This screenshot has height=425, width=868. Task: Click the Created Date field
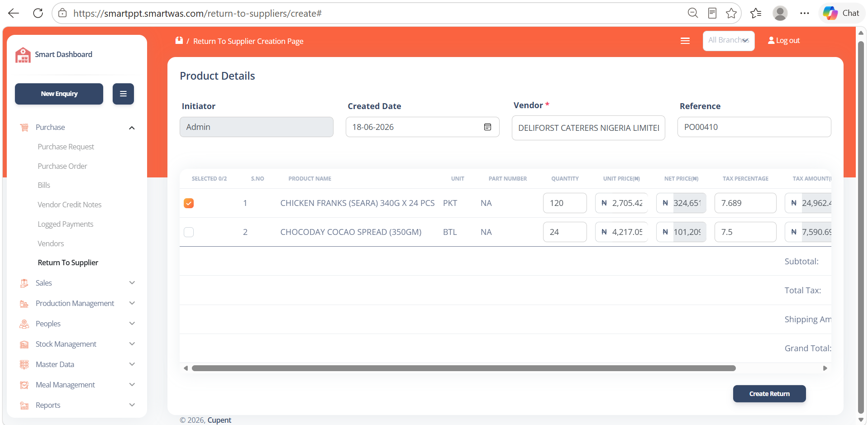tap(423, 127)
